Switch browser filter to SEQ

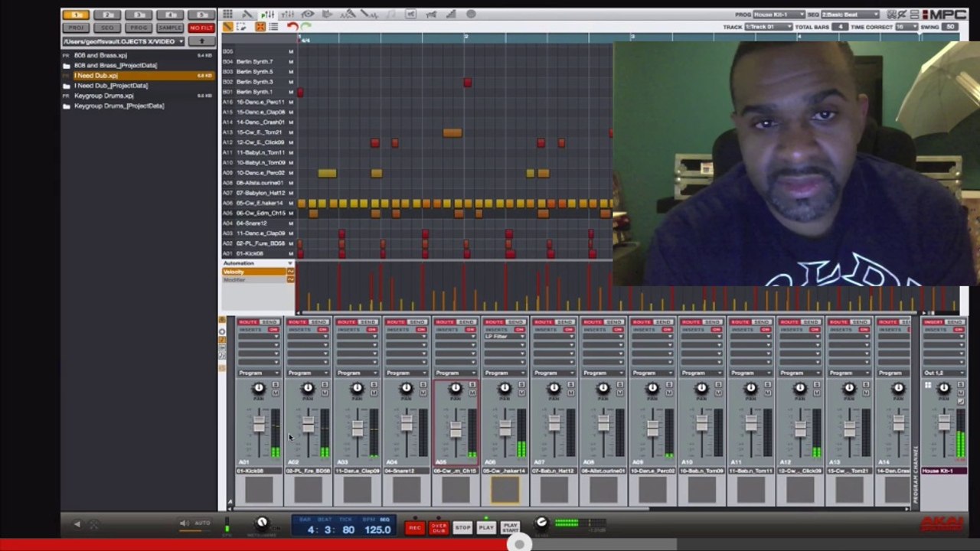(107, 28)
